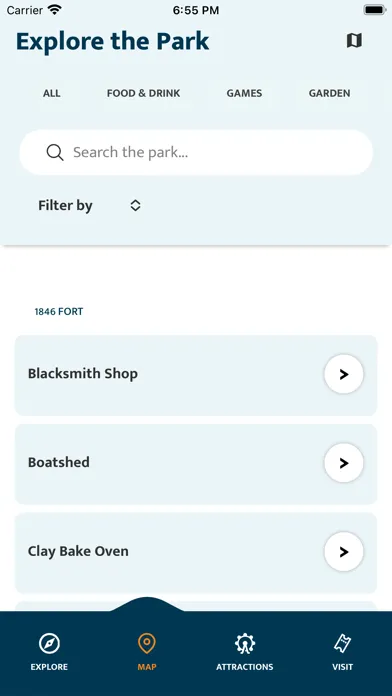Open Boatshed arrow button
This screenshot has height=696, width=392.
pos(344,463)
